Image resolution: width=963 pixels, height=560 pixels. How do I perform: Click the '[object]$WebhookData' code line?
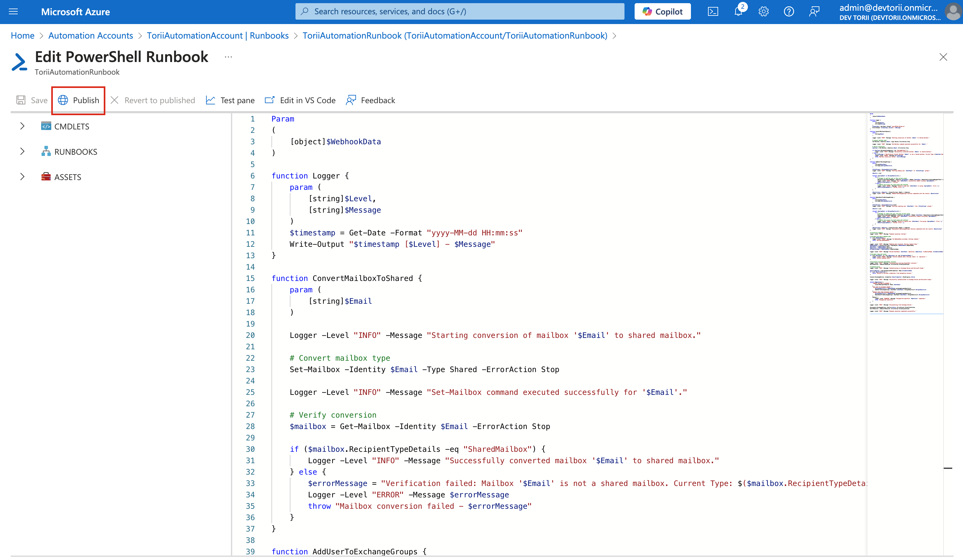tap(336, 141)
